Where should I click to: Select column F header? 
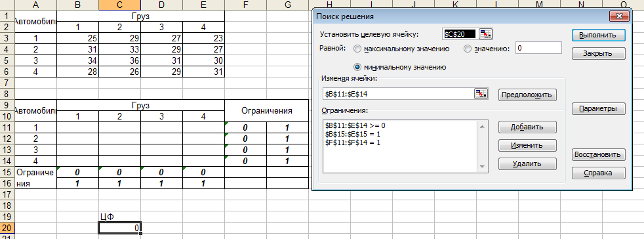(x=245, y=5)
